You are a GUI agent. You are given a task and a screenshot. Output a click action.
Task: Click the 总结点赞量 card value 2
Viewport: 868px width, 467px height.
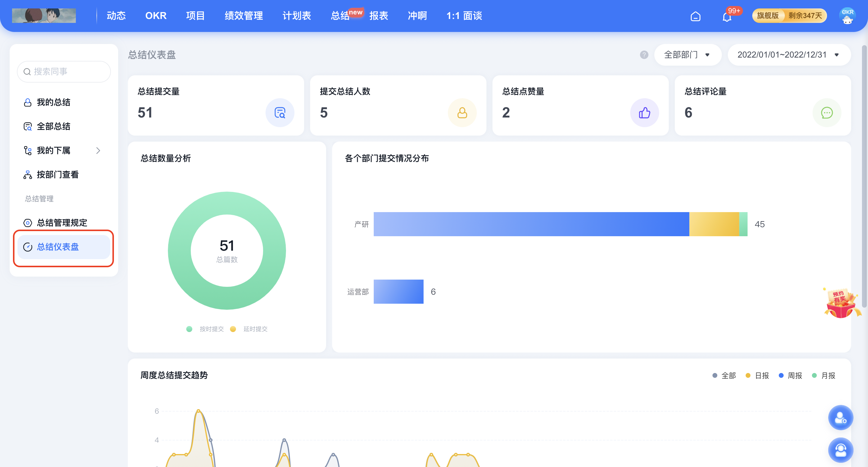pos(506,113)
